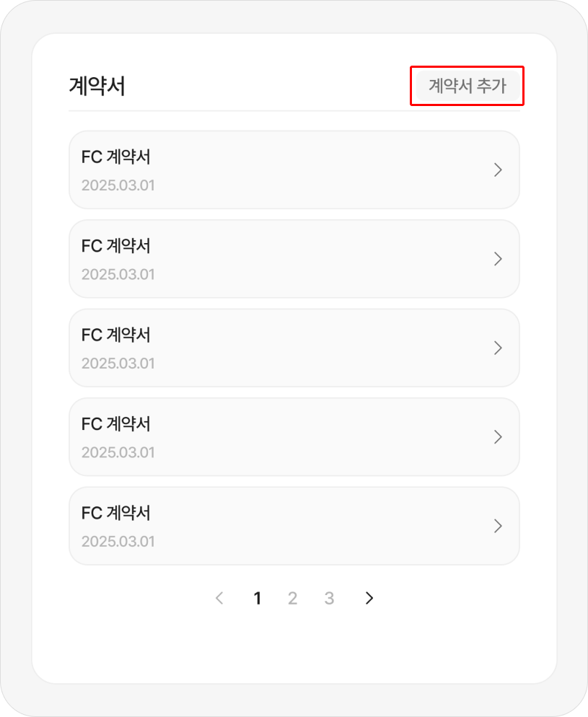The height and width of the screenshot is (717, 588).
Task: Open the first FC 계약서 entry title
Action: pos(116,157)
